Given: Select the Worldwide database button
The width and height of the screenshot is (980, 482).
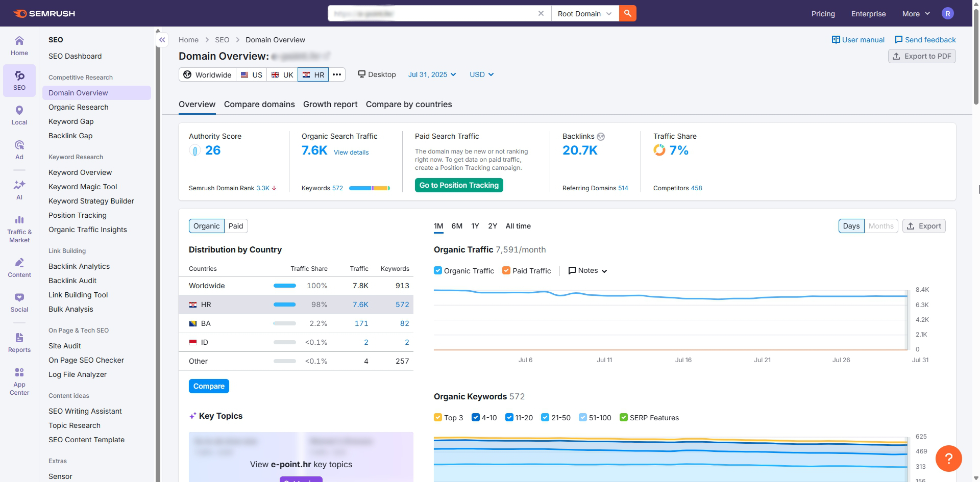Looking at the screenshot, I should tap(208, 74).
